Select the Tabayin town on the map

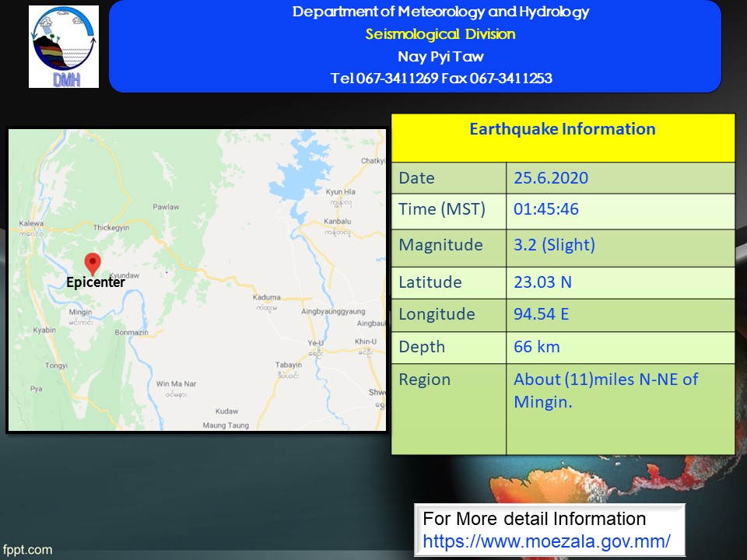click(289, 365)
